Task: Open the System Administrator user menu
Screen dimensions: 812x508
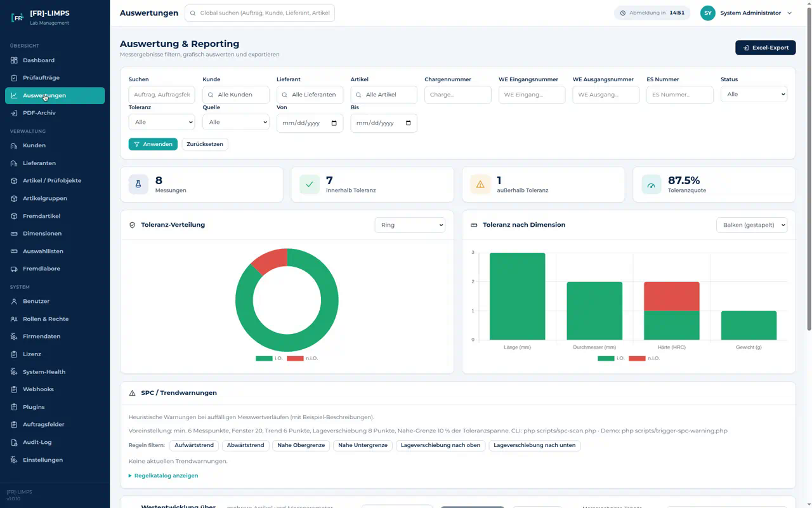Action: coord(746,13)
